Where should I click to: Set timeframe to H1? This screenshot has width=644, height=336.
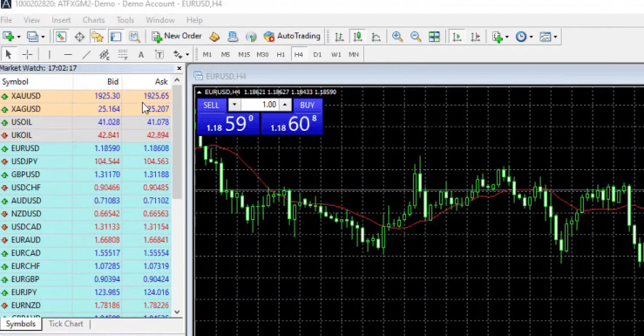point(281,54)
